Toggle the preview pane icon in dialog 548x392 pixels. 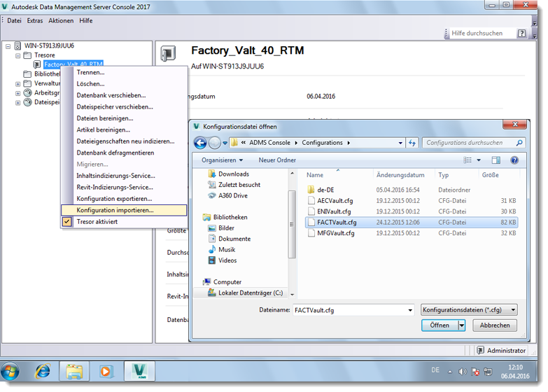tap(496, 160)
